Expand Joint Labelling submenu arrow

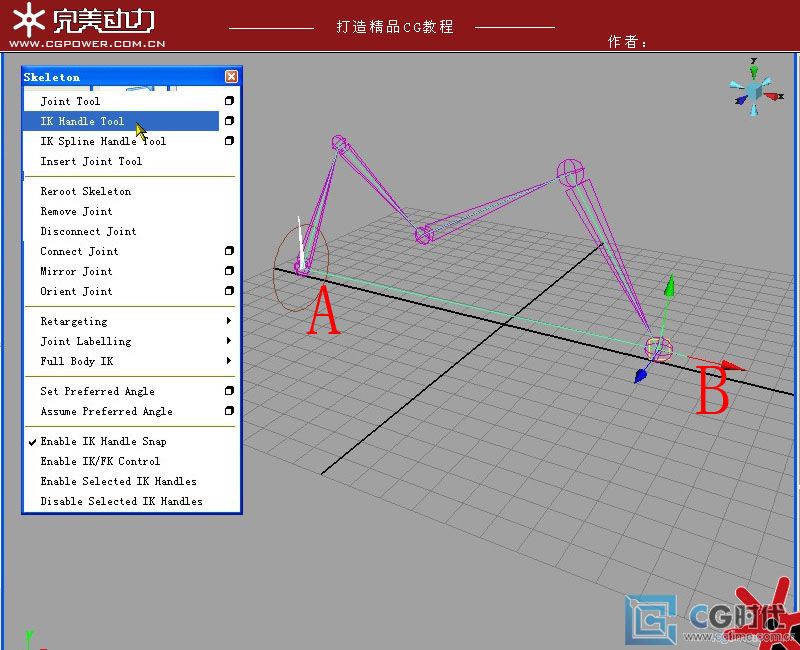tap(229, 340)
